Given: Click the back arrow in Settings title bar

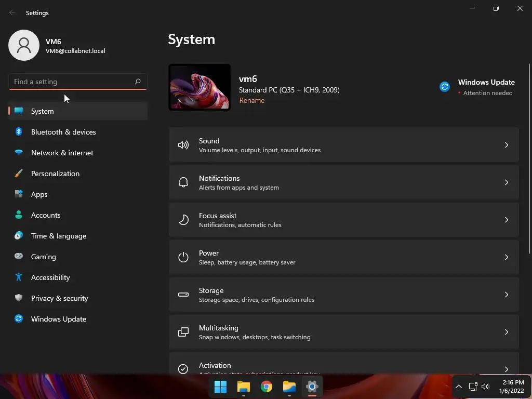Looking at the screenshot, I should click(12, 12).
